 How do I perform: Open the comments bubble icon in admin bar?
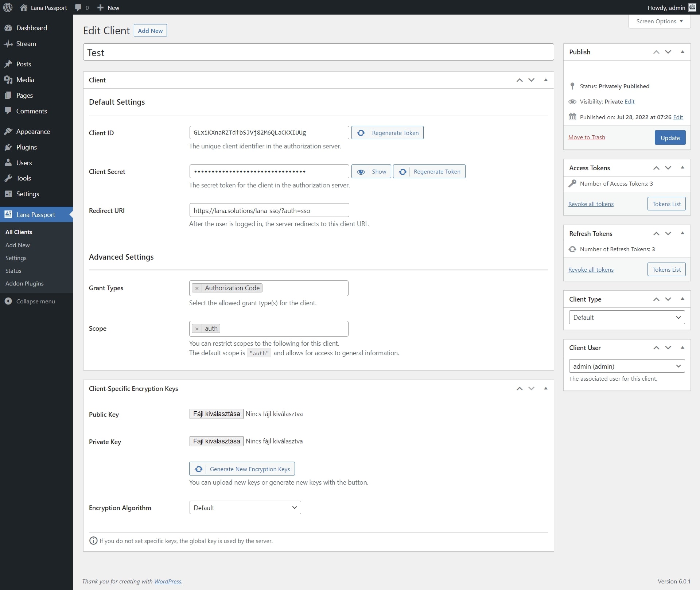click(x=78, y=7)
